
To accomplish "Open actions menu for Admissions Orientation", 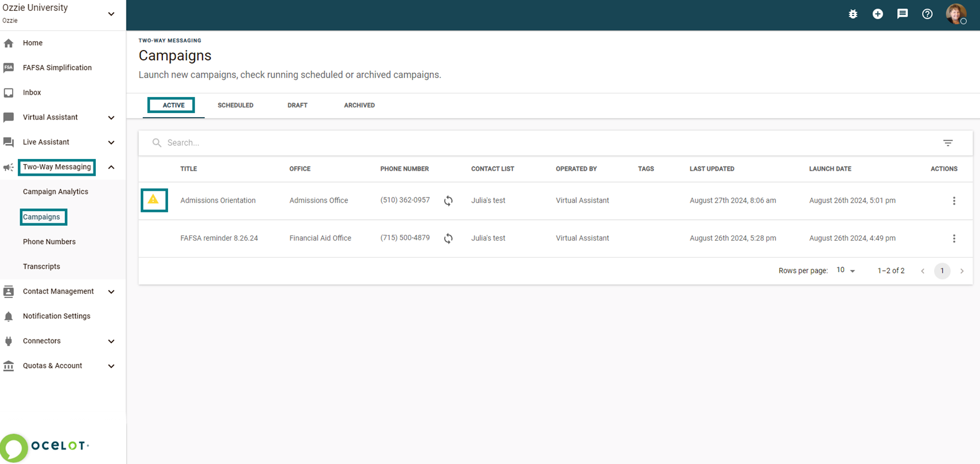I will [x=954, y=201].
